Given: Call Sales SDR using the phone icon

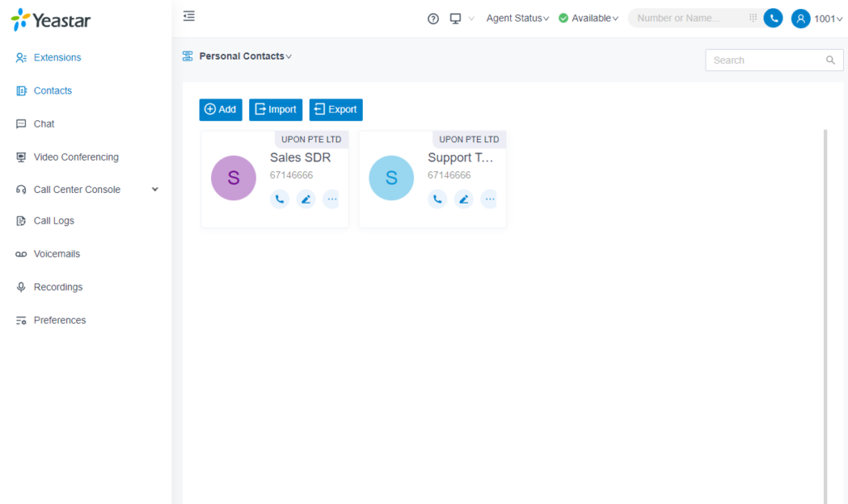Looking at the screenshot, I should coord(279,199).
